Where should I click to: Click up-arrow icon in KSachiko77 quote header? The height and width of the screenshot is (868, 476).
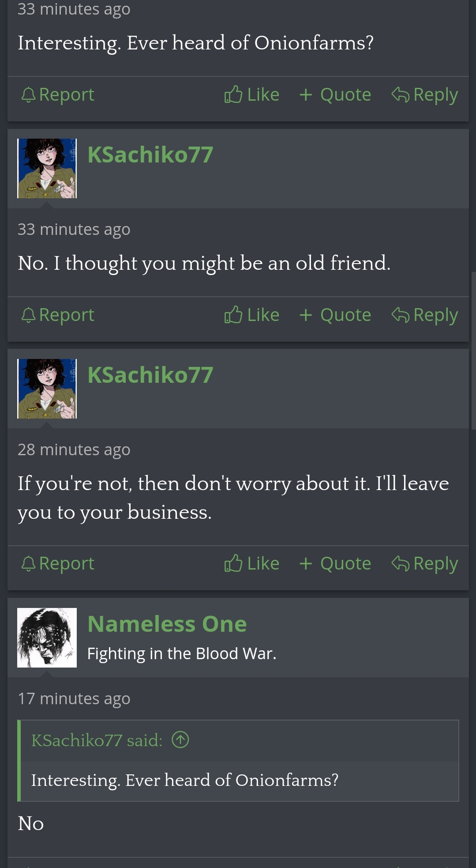click(x=180, y=740)
